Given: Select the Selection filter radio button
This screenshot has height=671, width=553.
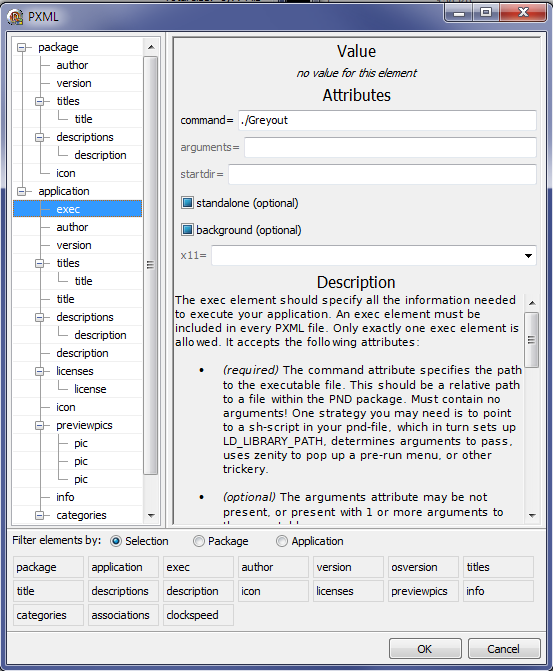Looking at the screenshot, I should coord(116,541).
